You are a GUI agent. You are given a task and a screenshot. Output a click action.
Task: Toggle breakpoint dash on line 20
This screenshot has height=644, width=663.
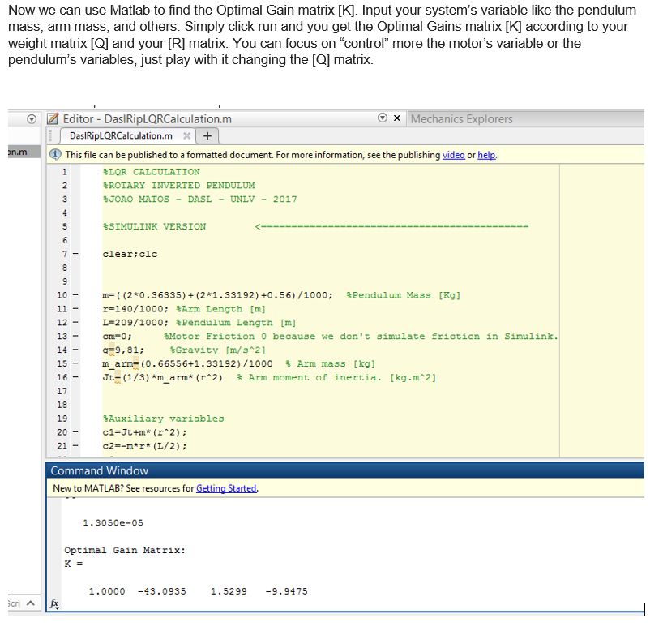coord(75,432)
